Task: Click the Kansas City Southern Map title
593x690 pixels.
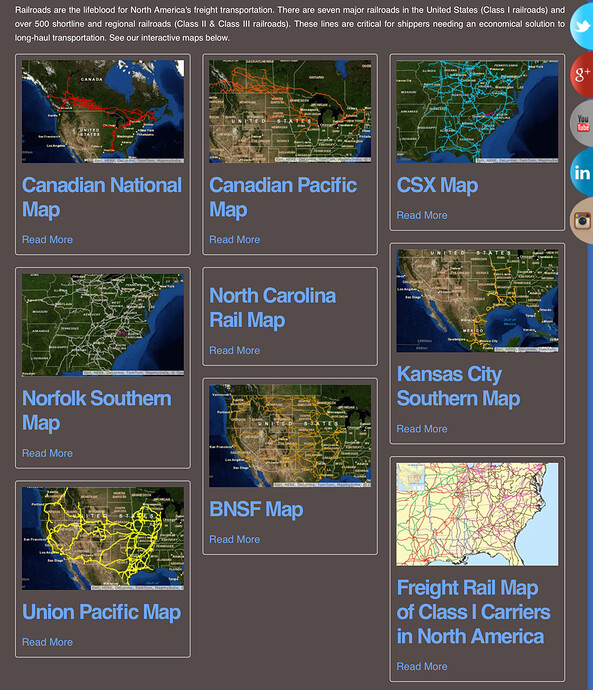Action: [458, 386]
